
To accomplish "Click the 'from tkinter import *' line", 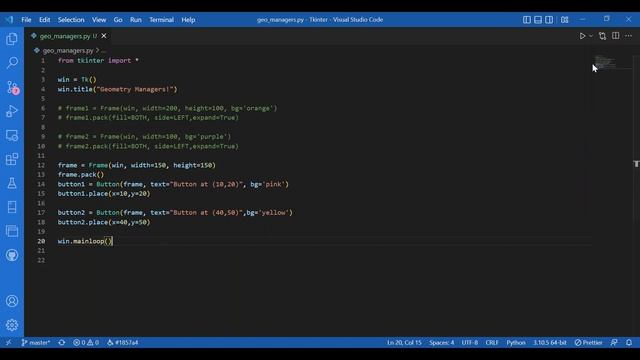I will [98, 60].
